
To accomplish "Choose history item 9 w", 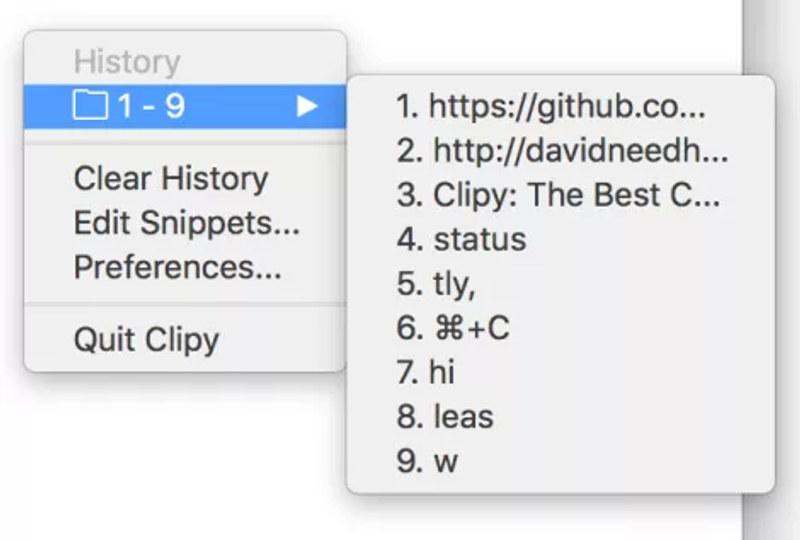I will pos(561,461).
